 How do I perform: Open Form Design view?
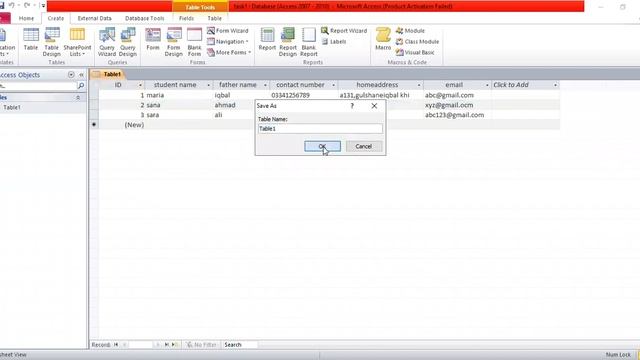tap(173, 42)
